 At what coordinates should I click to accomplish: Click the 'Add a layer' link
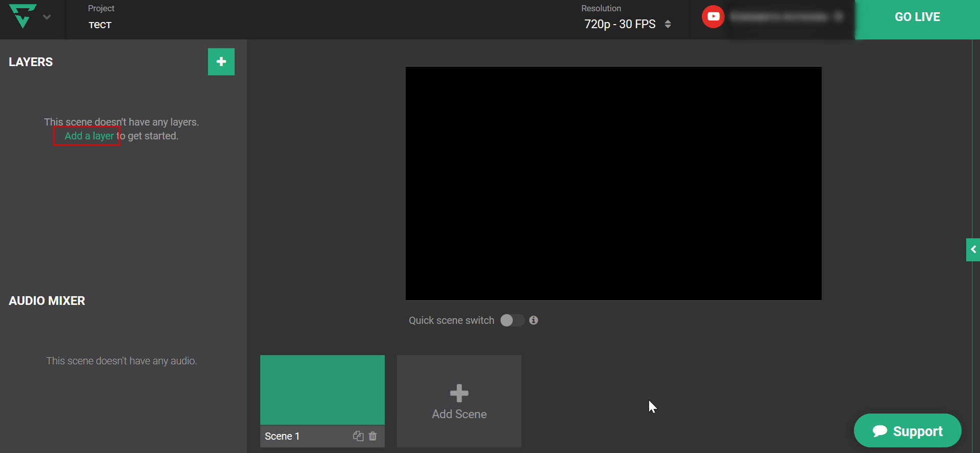89,136
